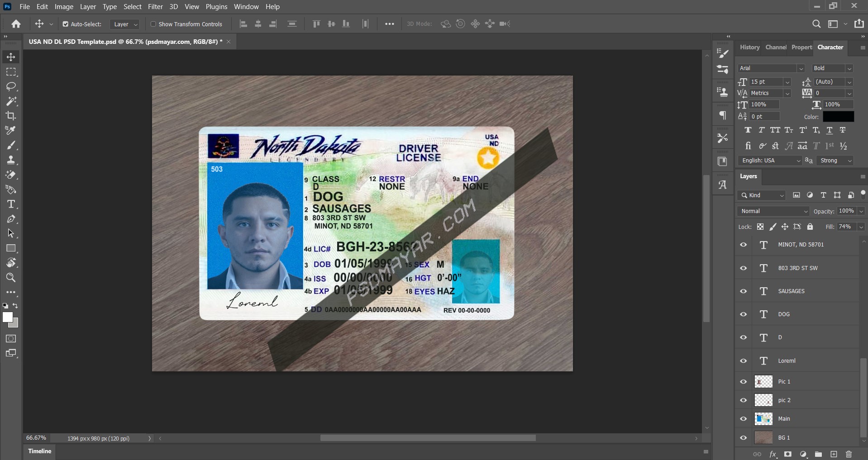Select the Horizontal Type tool

(11, 204)
